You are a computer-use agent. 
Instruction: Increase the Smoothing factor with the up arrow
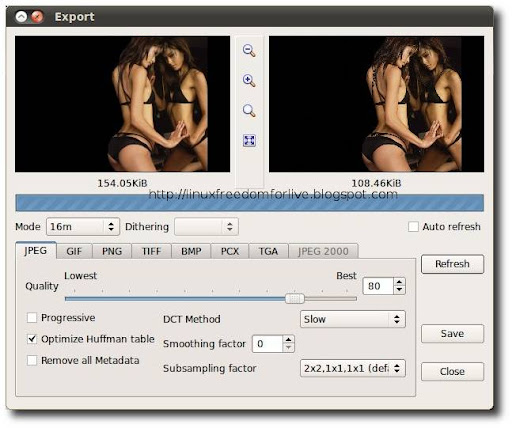[x=288, y=340]
